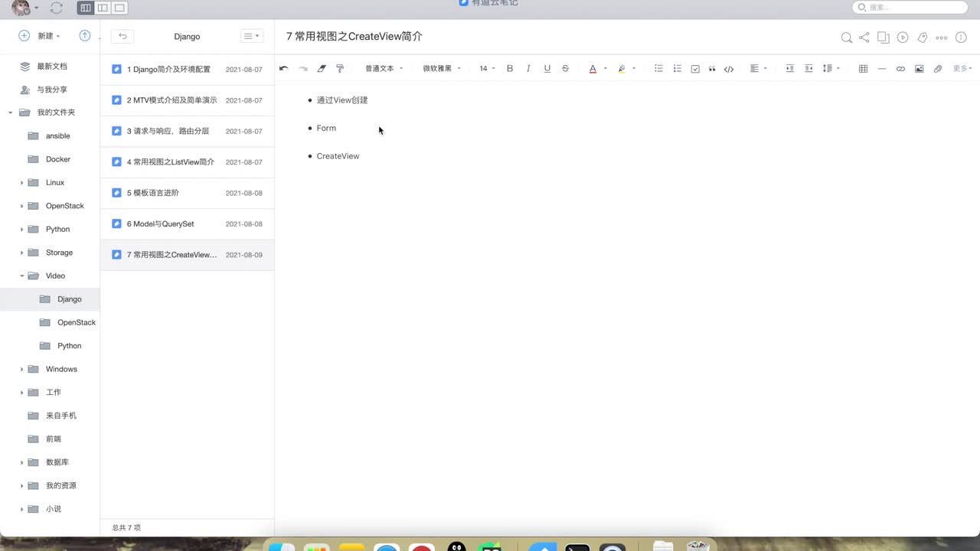The width and height of the screenshot is (980, 551).
Task: Insert a checkbox to-do item
Action: pos(695,69)
